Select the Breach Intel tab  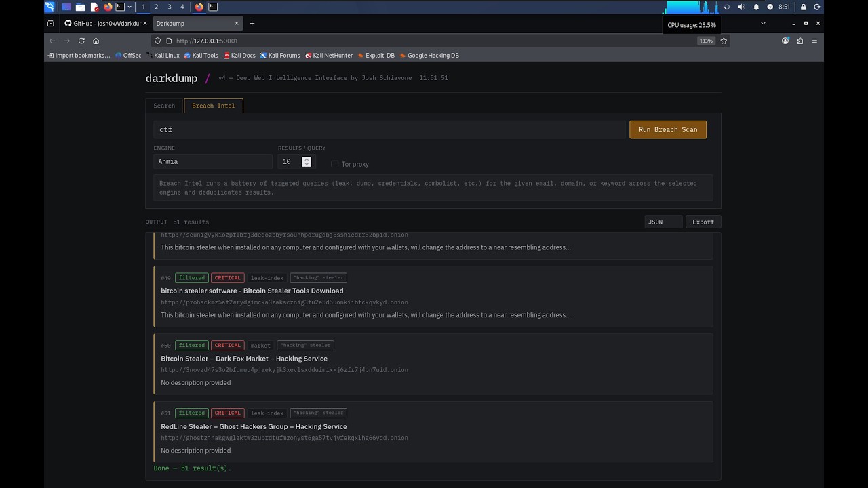pos(214,106)
